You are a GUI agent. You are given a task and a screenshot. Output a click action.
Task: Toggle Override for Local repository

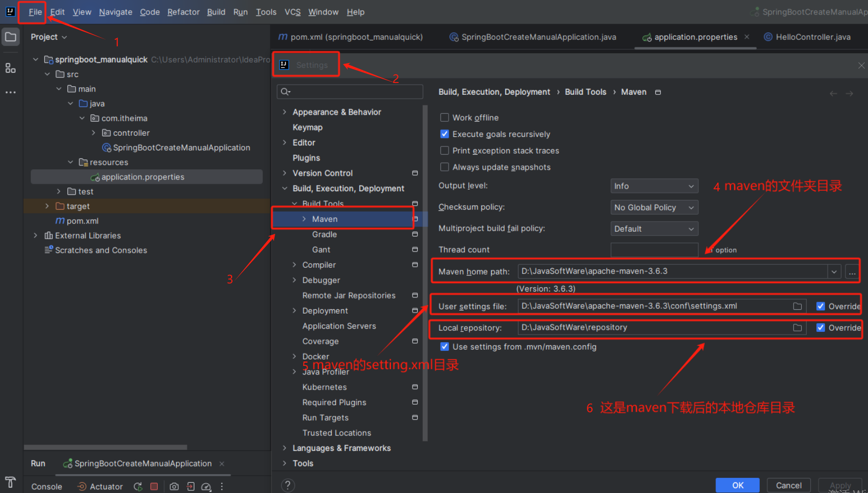(x=821, y=328)
